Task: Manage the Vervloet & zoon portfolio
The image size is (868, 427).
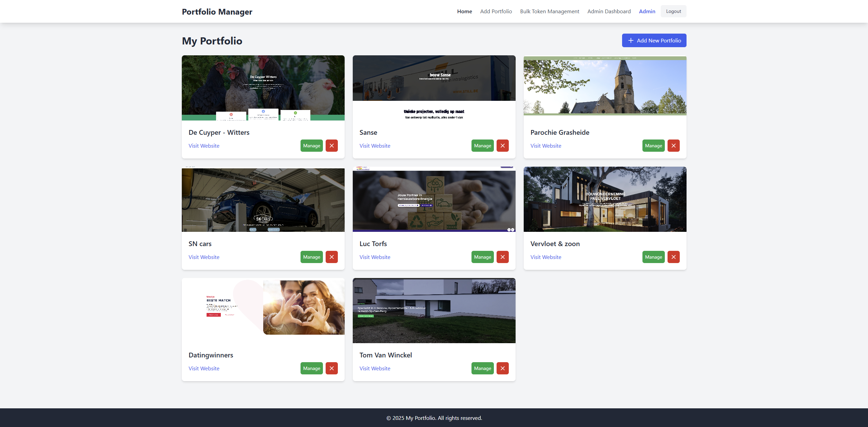Action: 653,257
